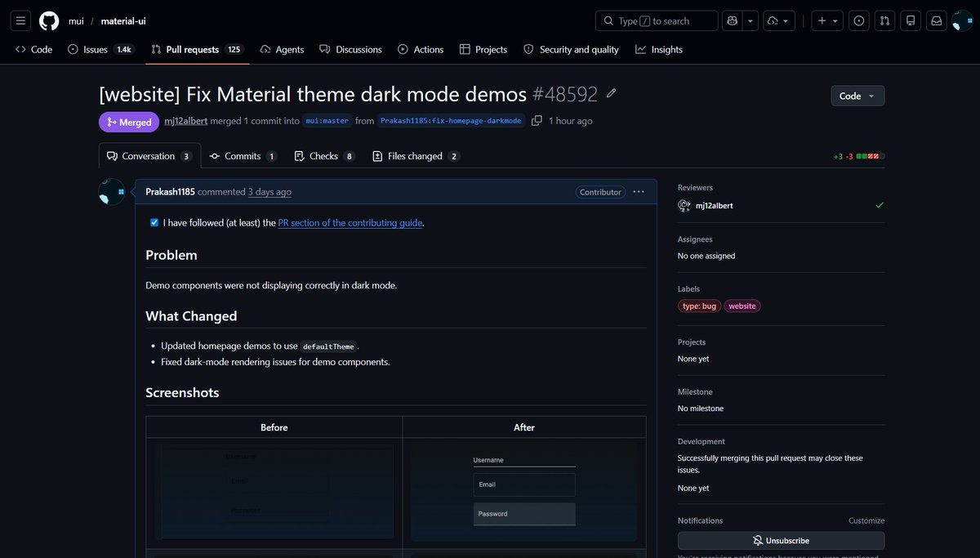Click the Before table header cell
Image resolution: width=980 pixels, height=558 pixels.
pyautogui.click(x=274, y=427)
